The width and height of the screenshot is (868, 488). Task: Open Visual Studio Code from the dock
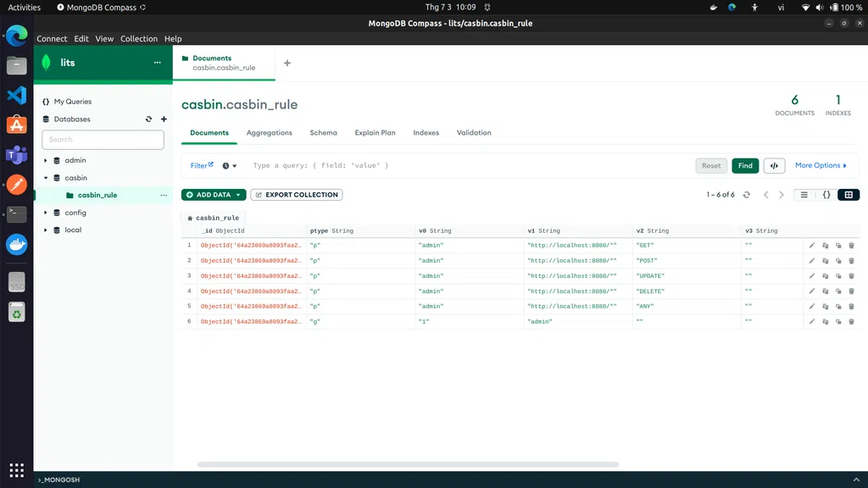(x=17, y=95)
